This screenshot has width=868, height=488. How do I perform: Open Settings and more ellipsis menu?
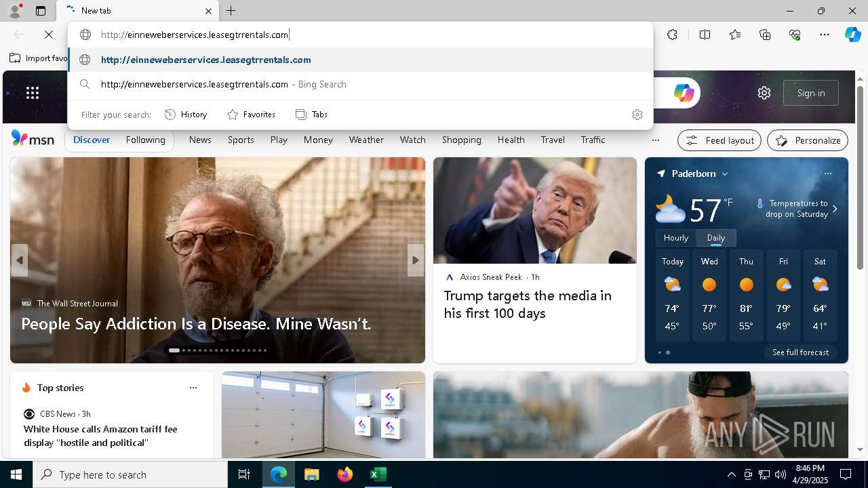825,35
